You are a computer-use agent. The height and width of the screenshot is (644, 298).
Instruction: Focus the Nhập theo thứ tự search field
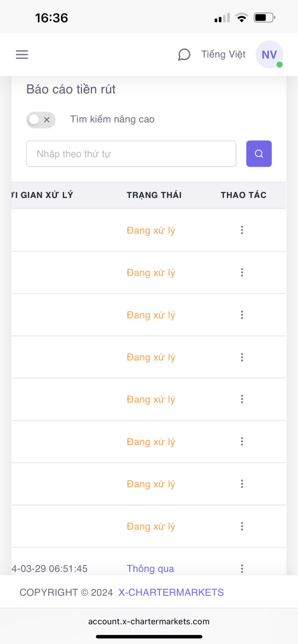click(131, 154)
